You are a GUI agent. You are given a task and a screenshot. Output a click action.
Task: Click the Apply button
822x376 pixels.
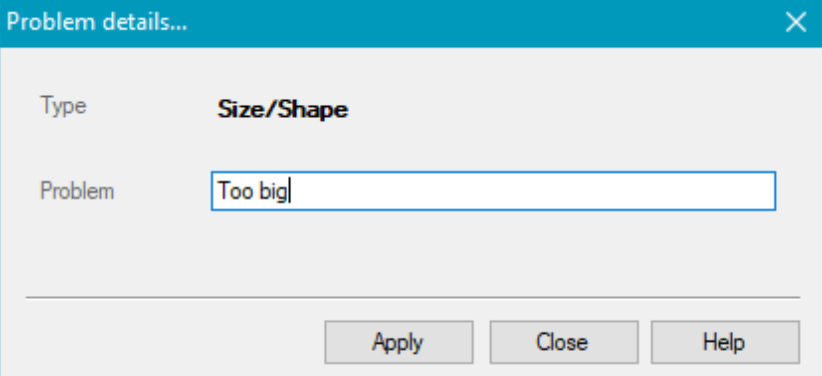[x=398, y=342]
